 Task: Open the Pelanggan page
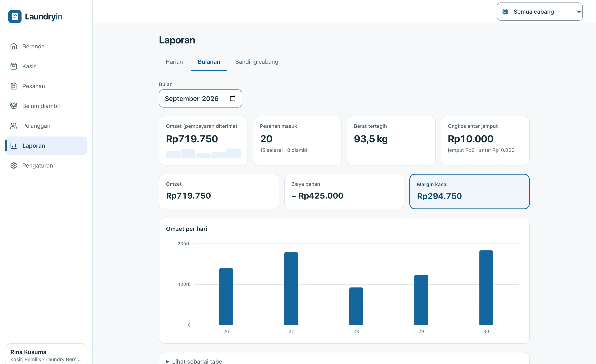coord(46,126)
